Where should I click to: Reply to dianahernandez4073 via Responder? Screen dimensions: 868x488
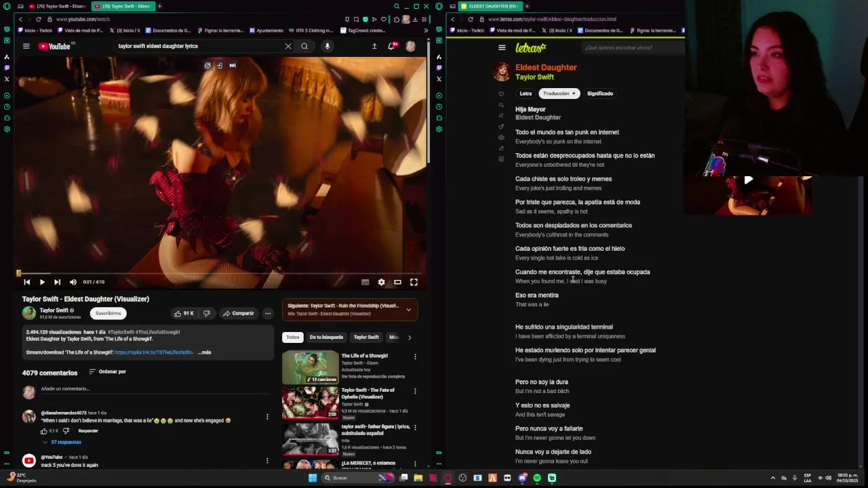[x=88, y=431]
